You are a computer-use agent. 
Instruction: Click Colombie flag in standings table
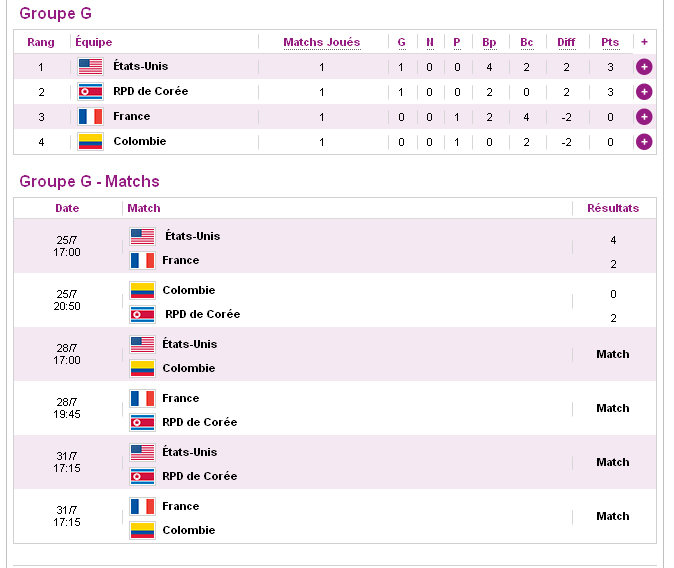[x=90, y=141]
